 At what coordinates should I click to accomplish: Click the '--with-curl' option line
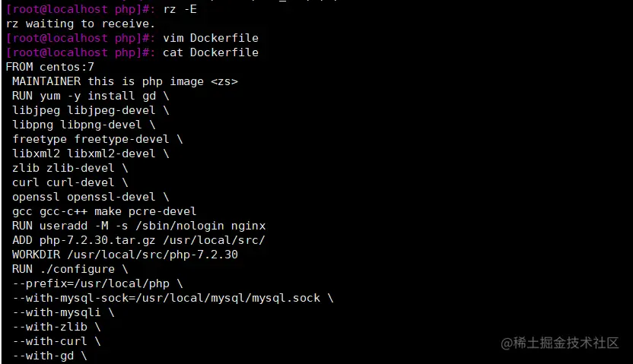[56, 341]
